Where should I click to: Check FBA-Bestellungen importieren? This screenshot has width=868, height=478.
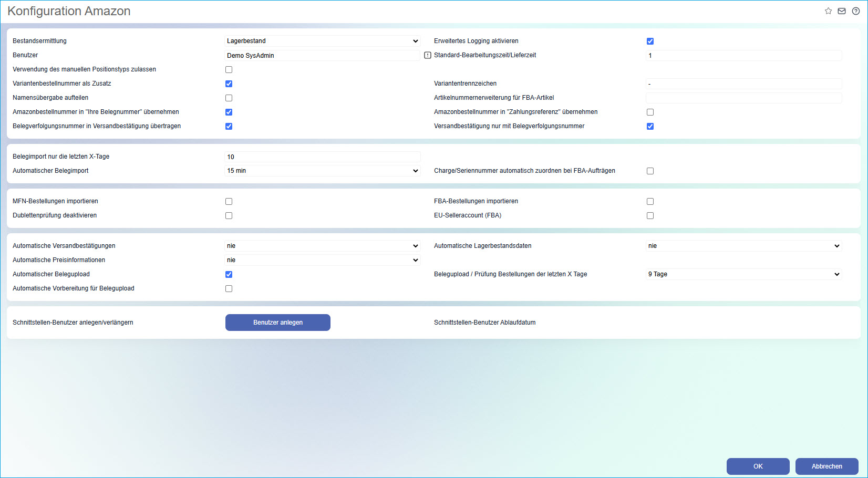coord(650,201)
